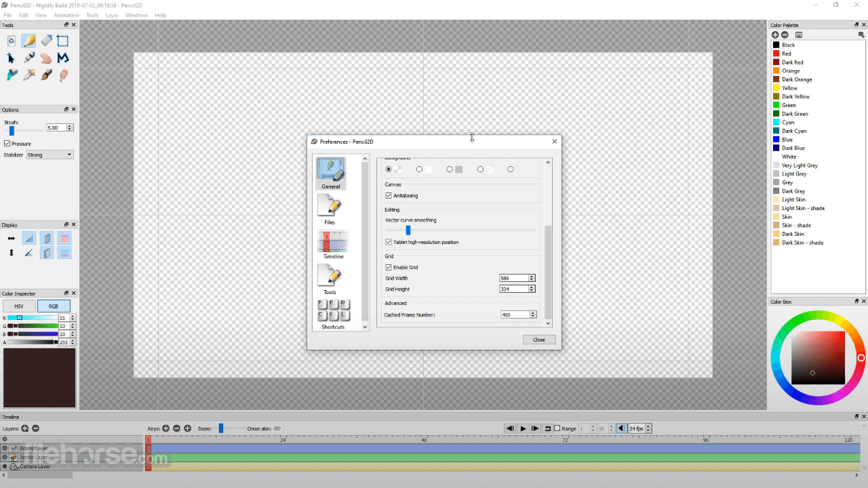Image resolution: width=868 pixels, height=488 pixels.
Task: Select the Eraser tool
Action: click(46, 41)
